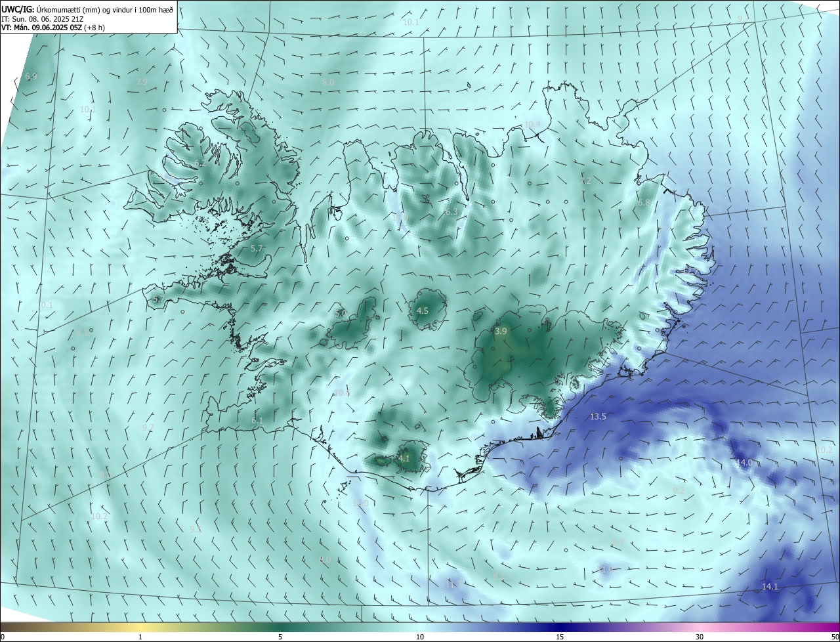Image resolution: width=840 pixels, height=642 pixels.
Task: Click the 7.2 value in northeast Iceland
Action: pyautogui.click(x=586, y=181)
